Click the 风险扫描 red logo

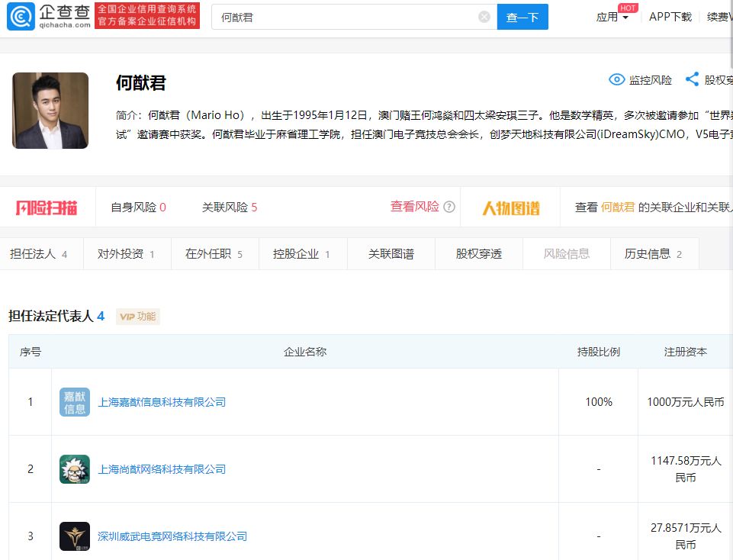click(x=47, y=208)
